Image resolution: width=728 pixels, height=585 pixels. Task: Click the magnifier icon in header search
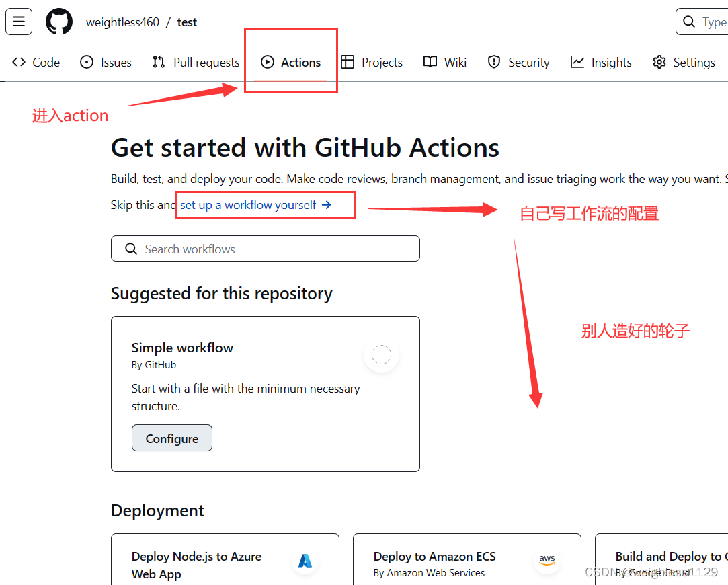(x=689, y=22)
